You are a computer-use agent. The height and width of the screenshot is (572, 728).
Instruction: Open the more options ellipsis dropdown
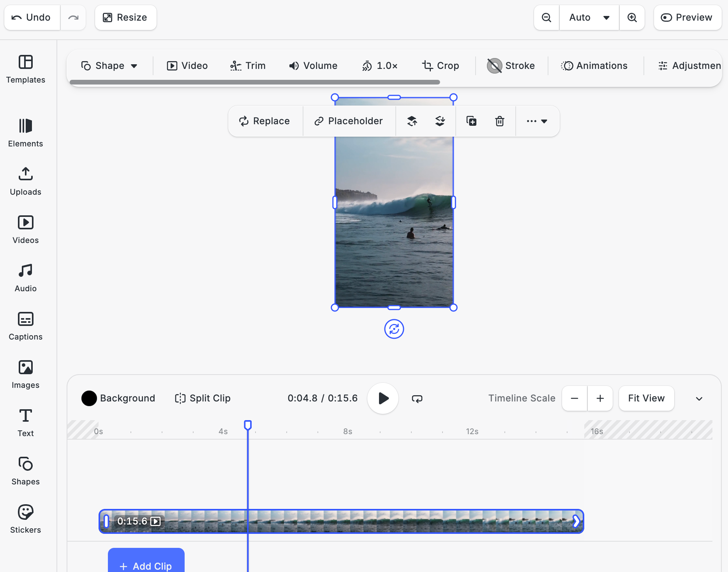click(537, 121)
